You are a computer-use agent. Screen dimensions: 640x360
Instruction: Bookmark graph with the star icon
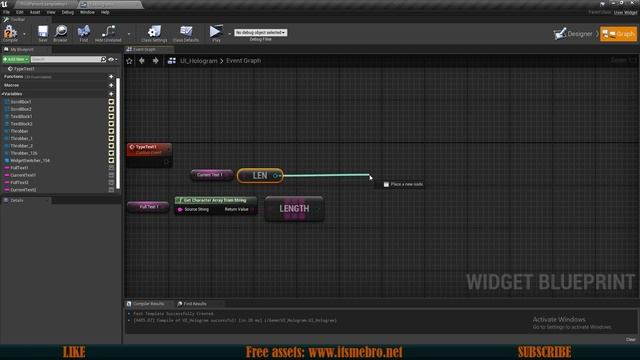(129, 61)
